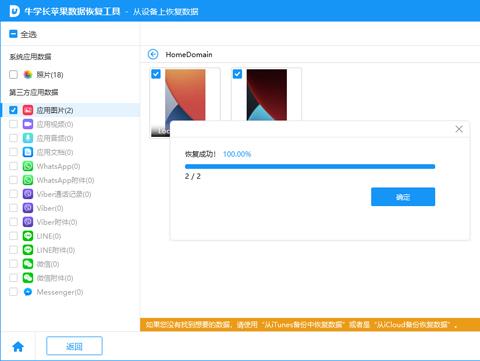Click the 2 / 2 count text

(193, 176)
